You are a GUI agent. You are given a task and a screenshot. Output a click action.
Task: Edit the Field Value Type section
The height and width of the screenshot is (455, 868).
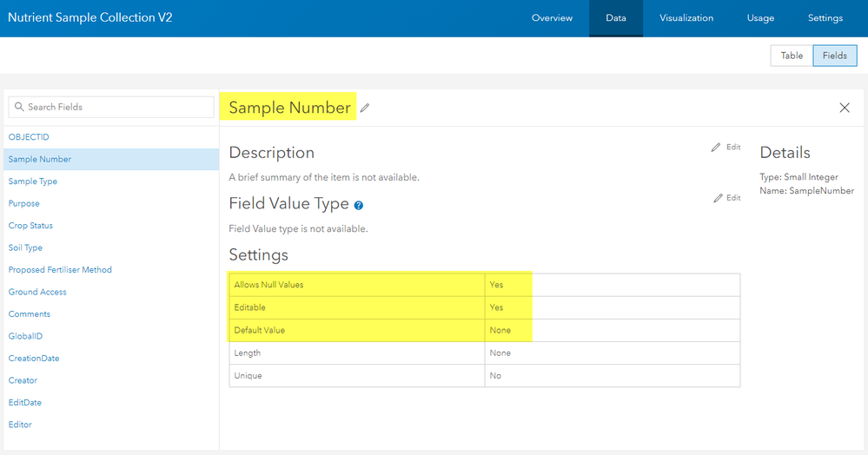click(727, 198)
